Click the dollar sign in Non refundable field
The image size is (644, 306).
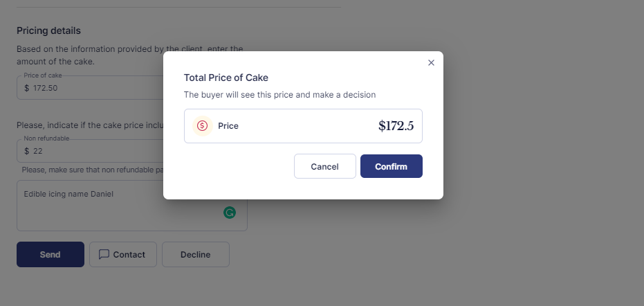point(27,151)
